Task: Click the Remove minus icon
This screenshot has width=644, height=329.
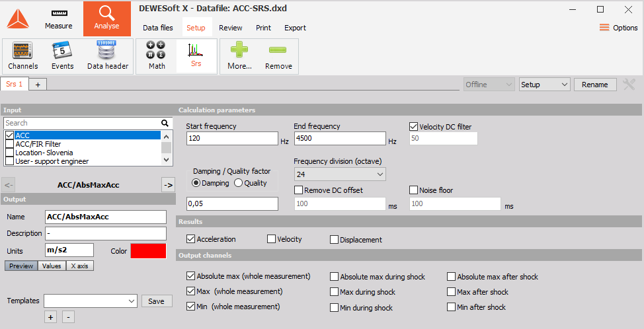Action: (278, 55)
